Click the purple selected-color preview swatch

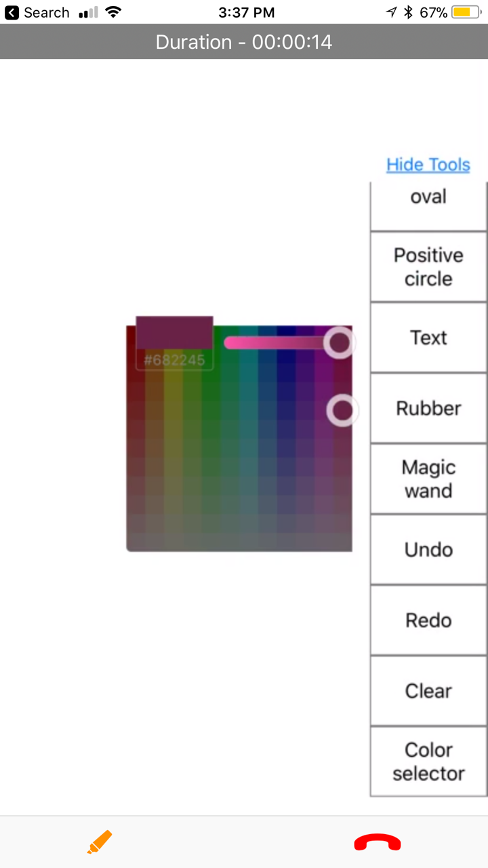click(x=174, y=332)
